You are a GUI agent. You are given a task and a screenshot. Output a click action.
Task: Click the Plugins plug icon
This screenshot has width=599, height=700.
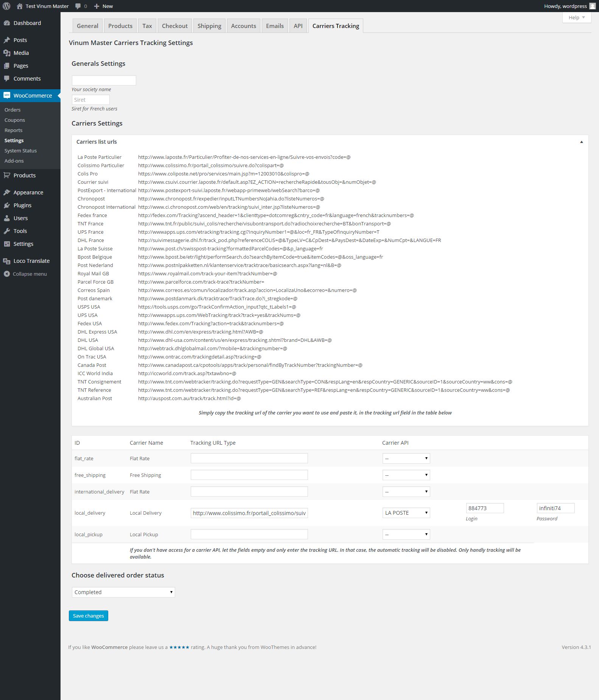7,205
